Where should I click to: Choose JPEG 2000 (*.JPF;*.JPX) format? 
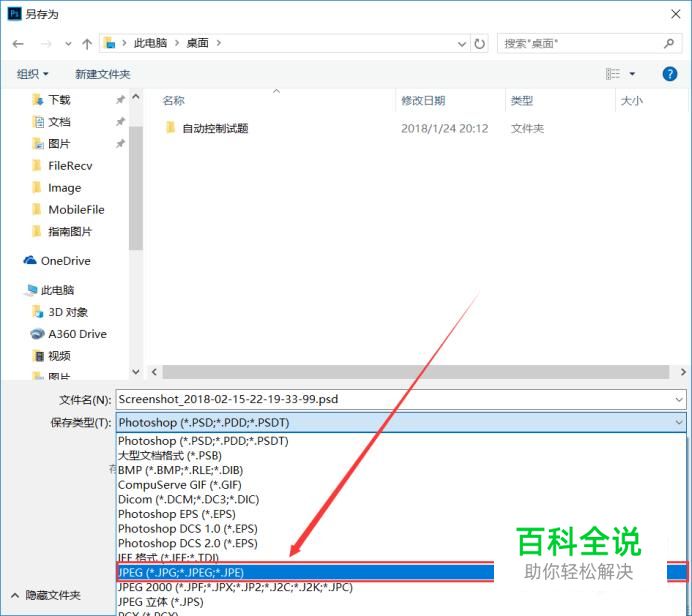pos(235,587)
